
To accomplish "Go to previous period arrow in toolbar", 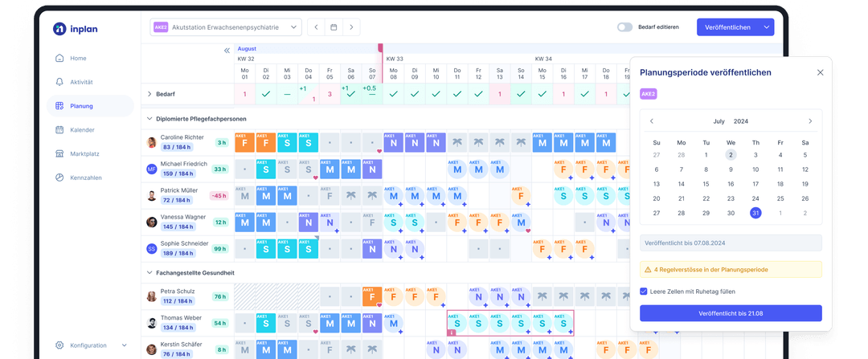I will click(x=316, y=27).
